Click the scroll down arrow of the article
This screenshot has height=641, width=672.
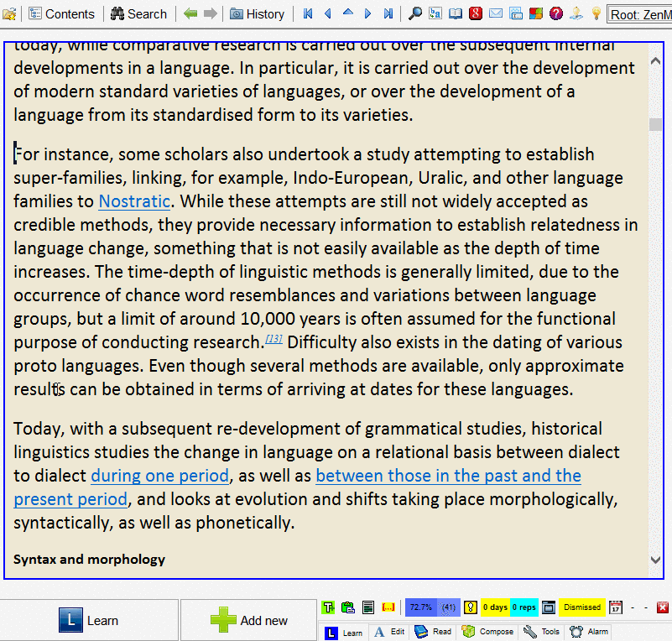point(655,560)
